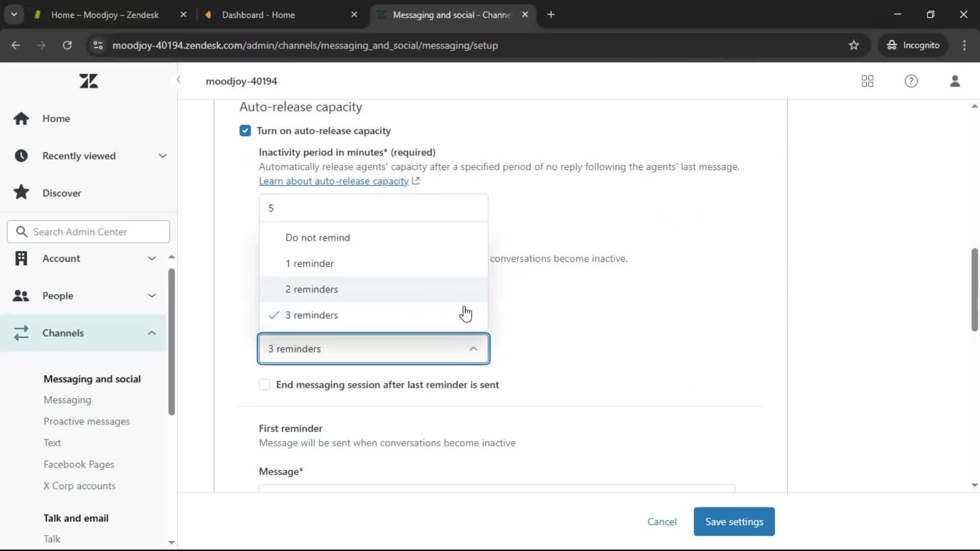Open Talk in sidebar
This screenshot has height=551, width=980.
(x=52, y=539)
